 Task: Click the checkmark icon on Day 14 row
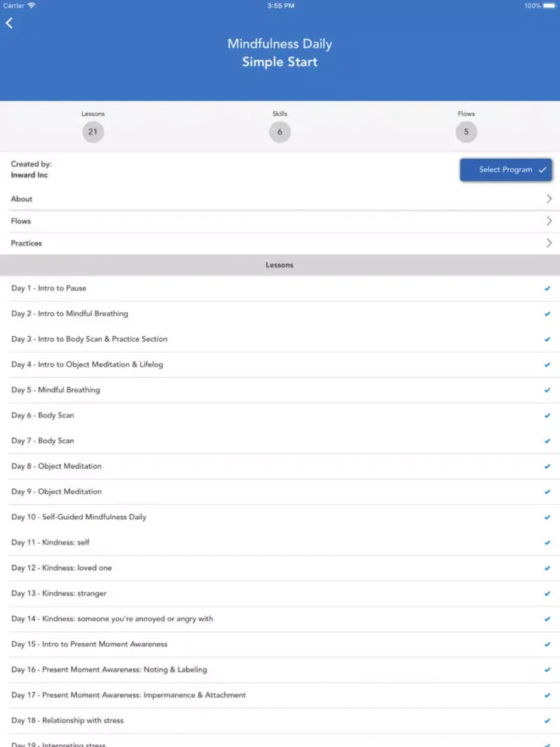pyautogui.click(x=547, y=619)
